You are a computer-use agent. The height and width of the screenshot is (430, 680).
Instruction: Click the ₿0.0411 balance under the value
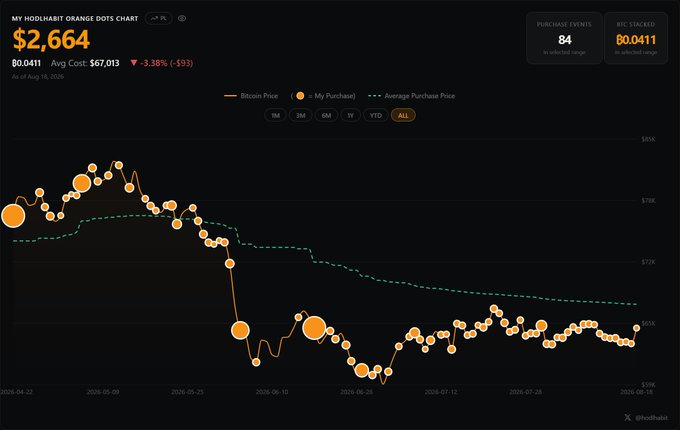26,63
